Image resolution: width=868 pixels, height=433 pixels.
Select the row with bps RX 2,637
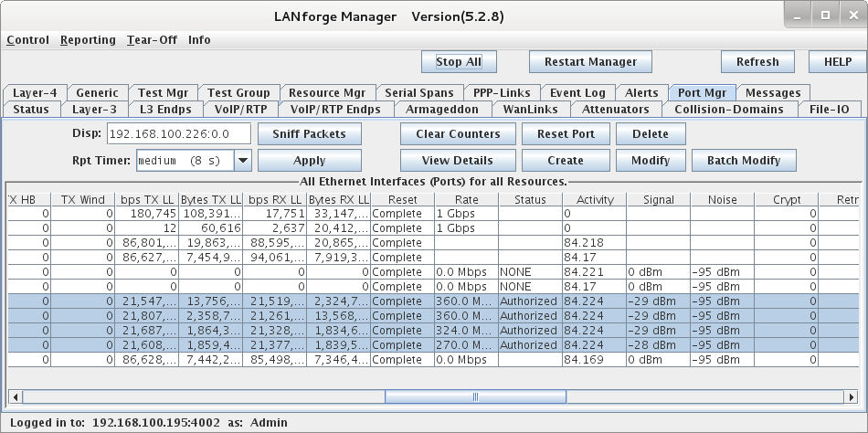pyautogui.click(x=434, y=228)
